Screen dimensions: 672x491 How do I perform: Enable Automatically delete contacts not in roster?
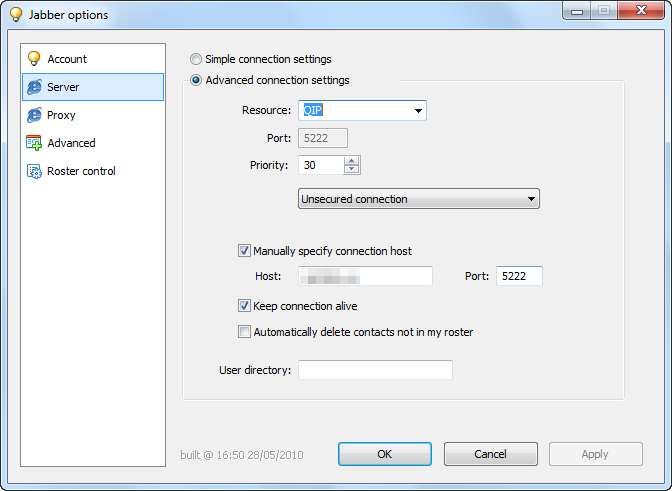click(244, 332)
